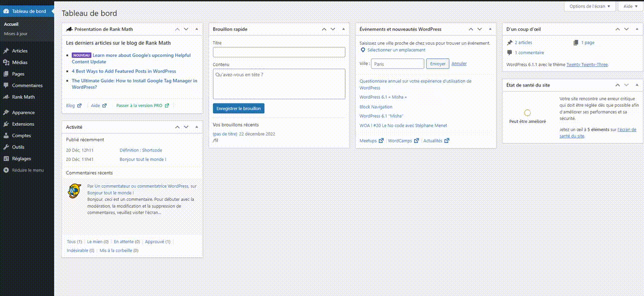Click the Contenu text area

pos(279,84)
